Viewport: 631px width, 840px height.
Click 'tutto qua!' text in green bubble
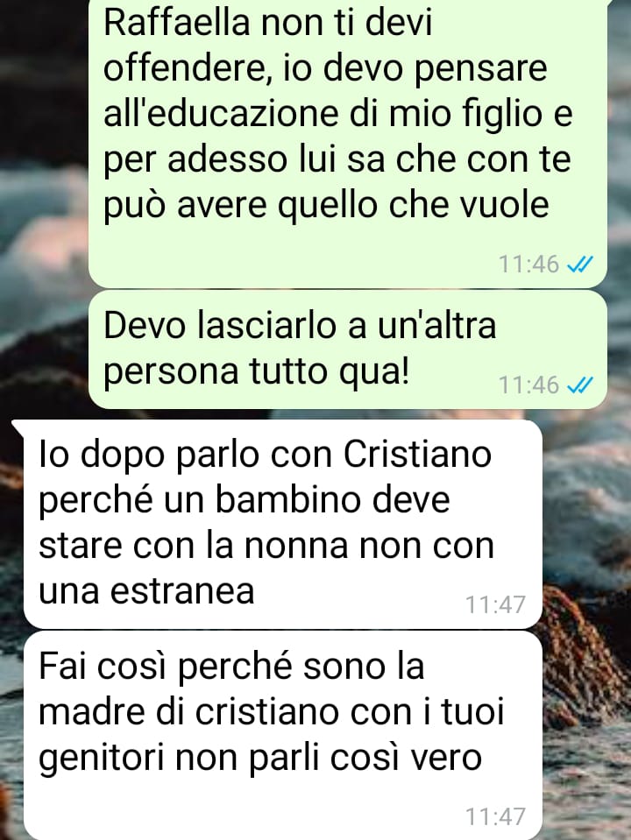point(328,371)
